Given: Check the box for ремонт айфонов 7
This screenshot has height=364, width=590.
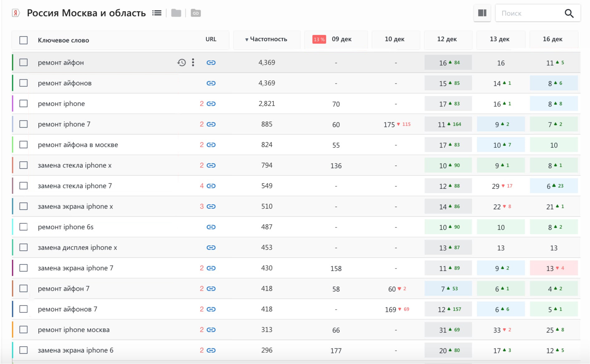Looking at the screenshot, I should point(23,309).
